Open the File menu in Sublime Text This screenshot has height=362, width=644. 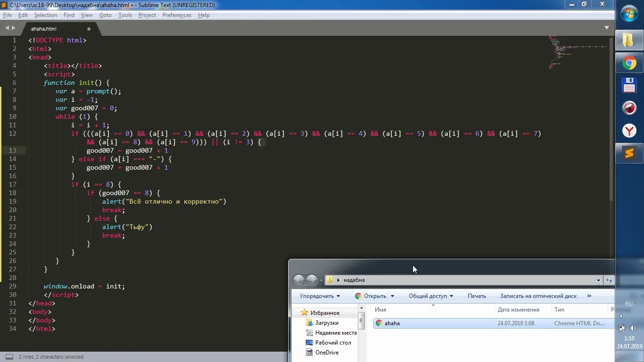click(x=7, y=15)
